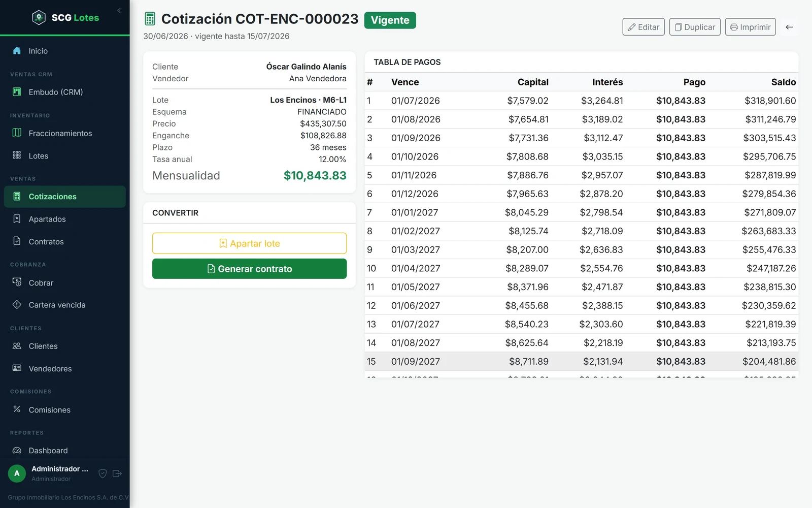Navigate to Fraccionamientos
Screen dimensions: 812x508
point(64,133)
